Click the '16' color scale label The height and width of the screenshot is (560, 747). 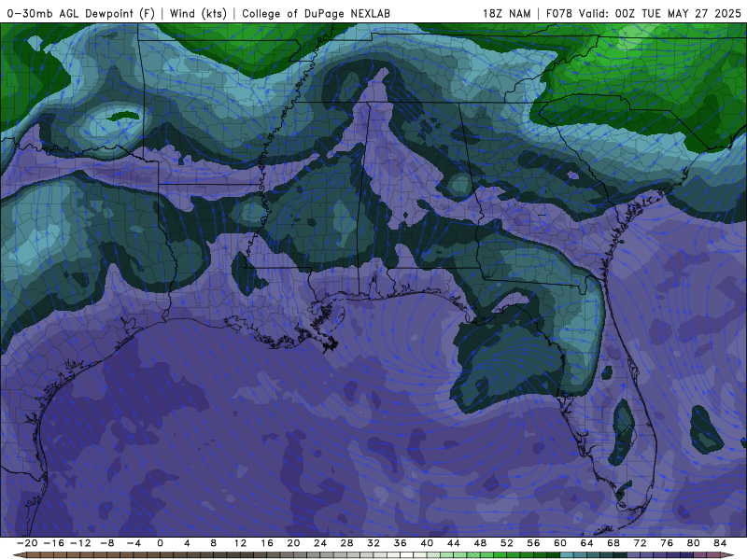267,543
